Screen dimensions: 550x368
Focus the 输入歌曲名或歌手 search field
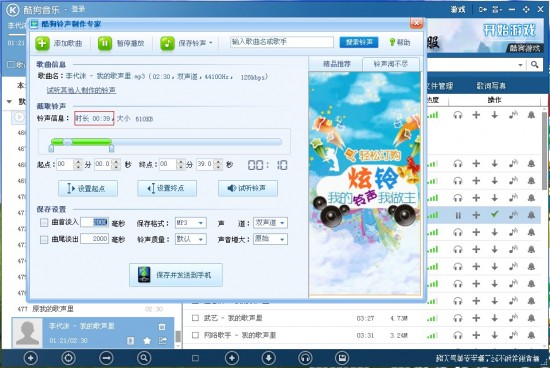tap(282, 42)
